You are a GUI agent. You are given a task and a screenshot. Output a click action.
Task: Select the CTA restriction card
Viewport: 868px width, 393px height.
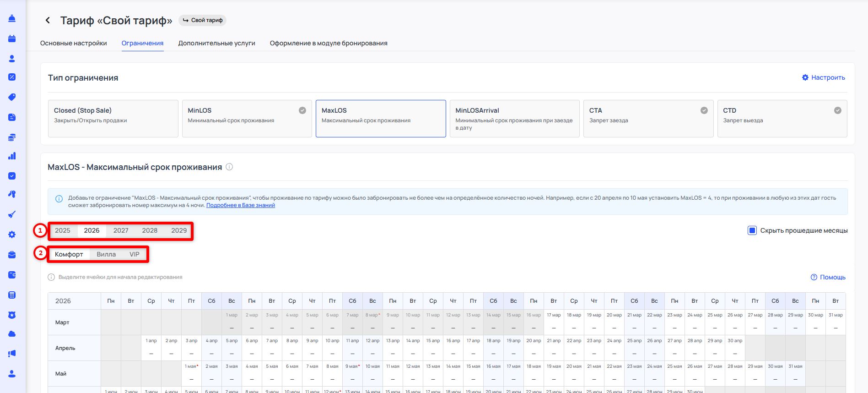[x=648, y=119]
